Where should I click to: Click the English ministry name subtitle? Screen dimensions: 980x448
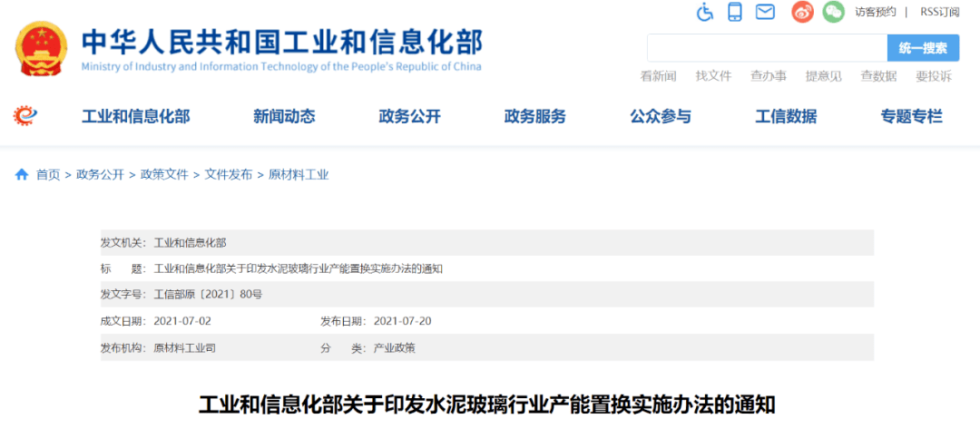[x=281, y=66]
